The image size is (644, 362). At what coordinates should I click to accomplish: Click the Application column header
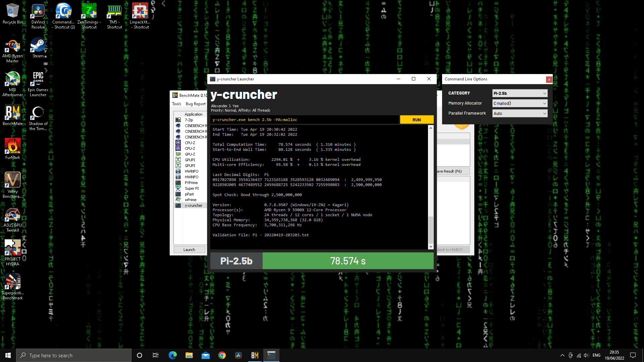tap(194, 114)
